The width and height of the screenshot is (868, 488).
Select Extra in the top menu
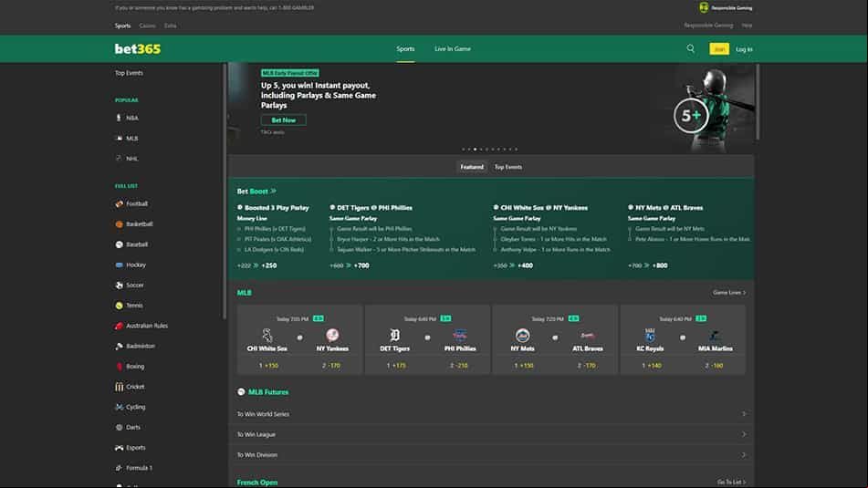point(170,26)
